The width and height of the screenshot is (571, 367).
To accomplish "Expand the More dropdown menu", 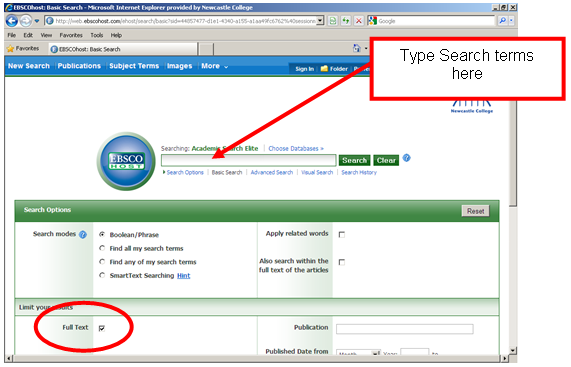I will click(214, 66).
